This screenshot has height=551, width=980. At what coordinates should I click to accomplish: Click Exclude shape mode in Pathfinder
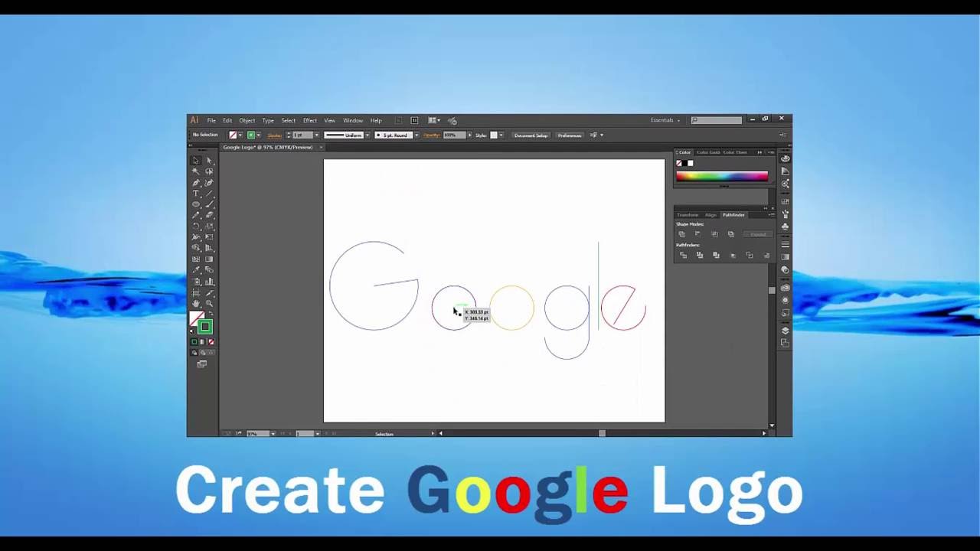pyautogui.click(x=731, y=234)
